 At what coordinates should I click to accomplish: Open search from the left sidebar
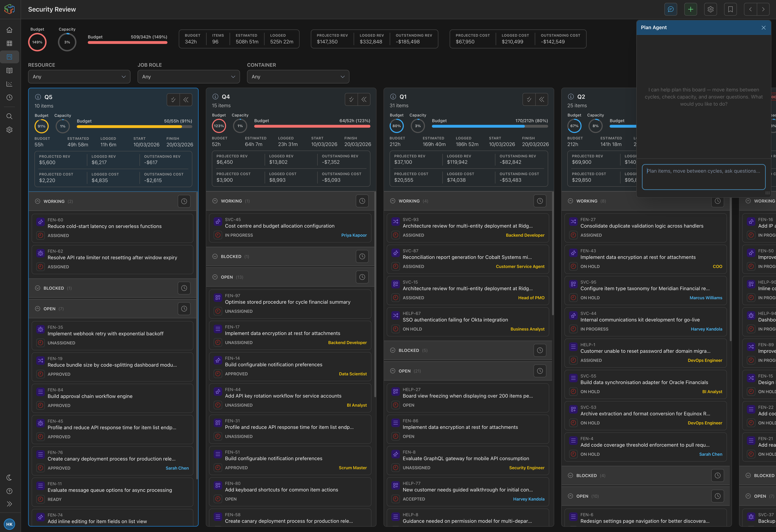[x=9, y=116]
